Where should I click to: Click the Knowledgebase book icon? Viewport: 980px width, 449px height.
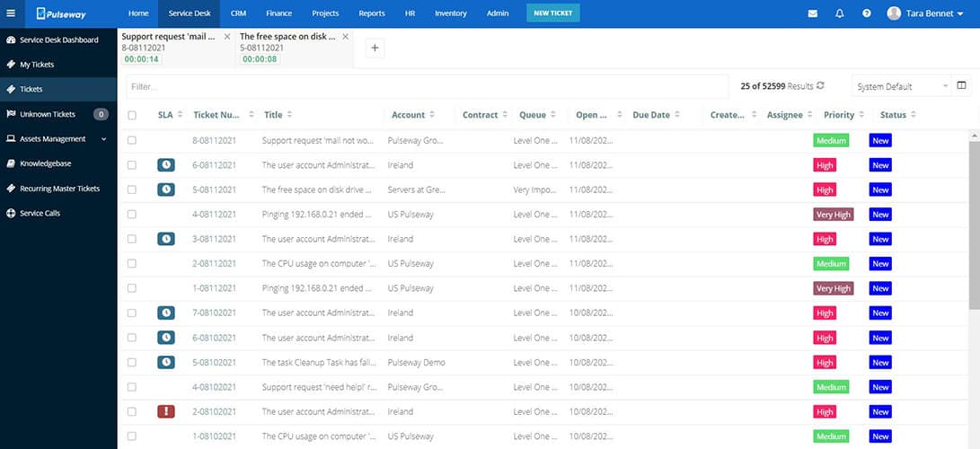(x=11, y=163)
